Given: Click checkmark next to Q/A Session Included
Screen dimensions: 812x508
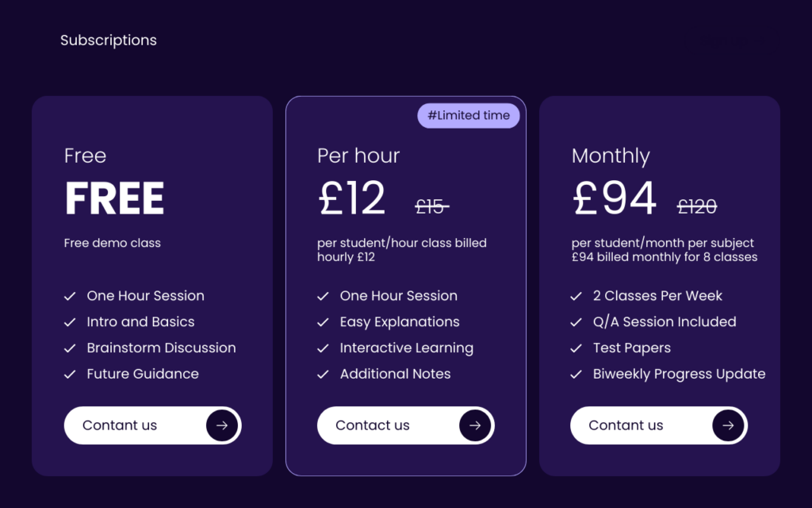Looking at the screenshot, I should 576,322.
